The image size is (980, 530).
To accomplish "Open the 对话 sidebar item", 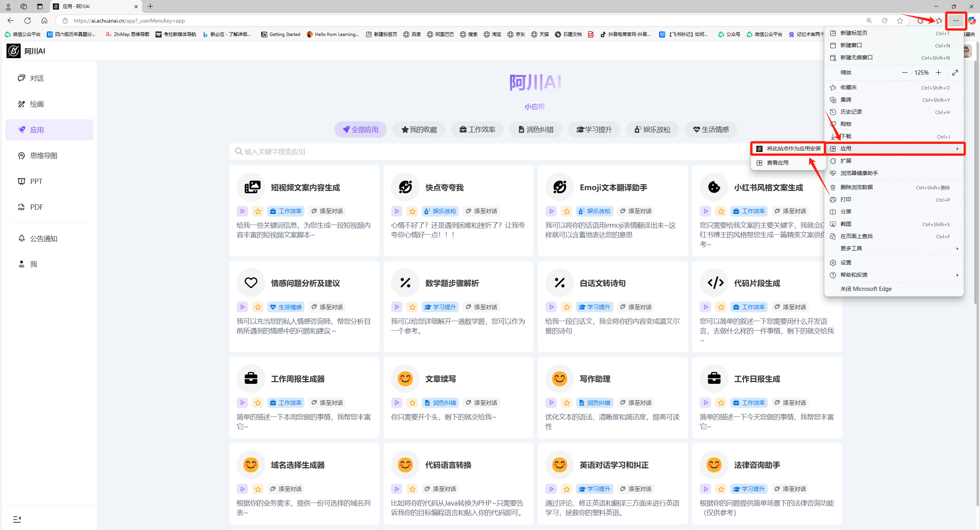I will coord(49,78).
